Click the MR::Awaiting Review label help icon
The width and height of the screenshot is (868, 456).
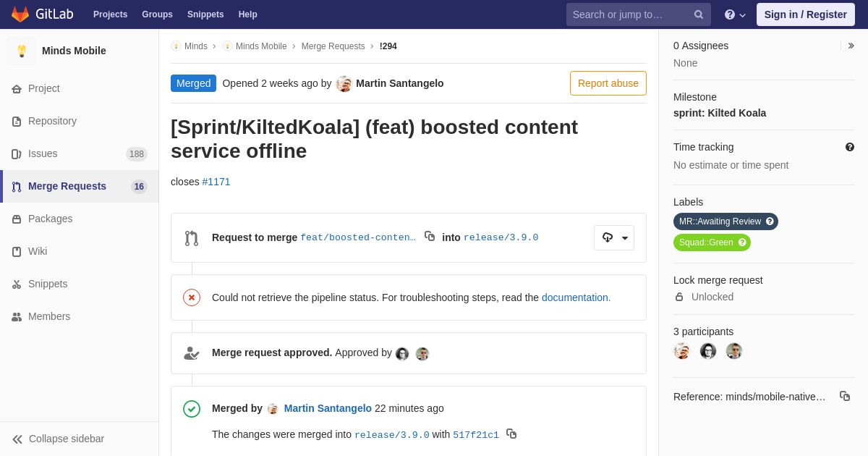770,221
